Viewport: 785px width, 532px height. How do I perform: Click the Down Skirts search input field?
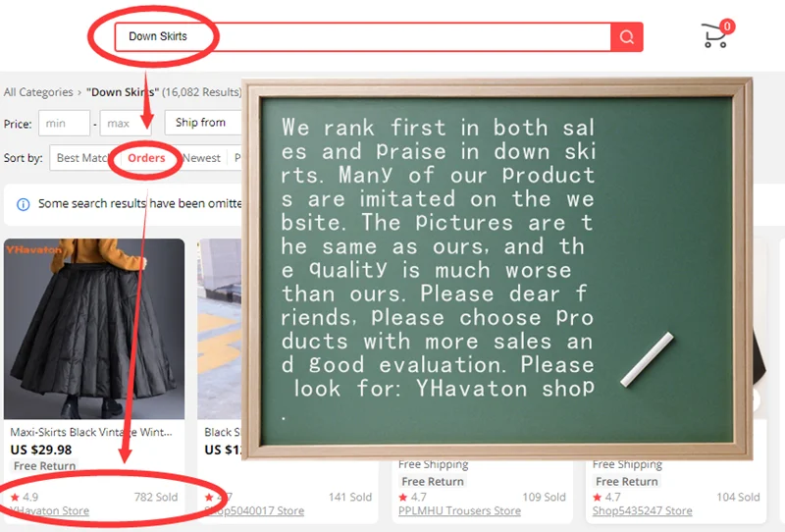(363, 36)
